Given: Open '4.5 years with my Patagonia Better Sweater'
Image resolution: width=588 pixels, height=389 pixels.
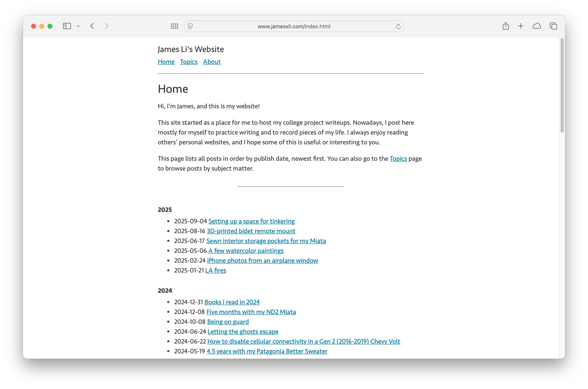Looking at the screenshot, I should click(x=267, y=351).
